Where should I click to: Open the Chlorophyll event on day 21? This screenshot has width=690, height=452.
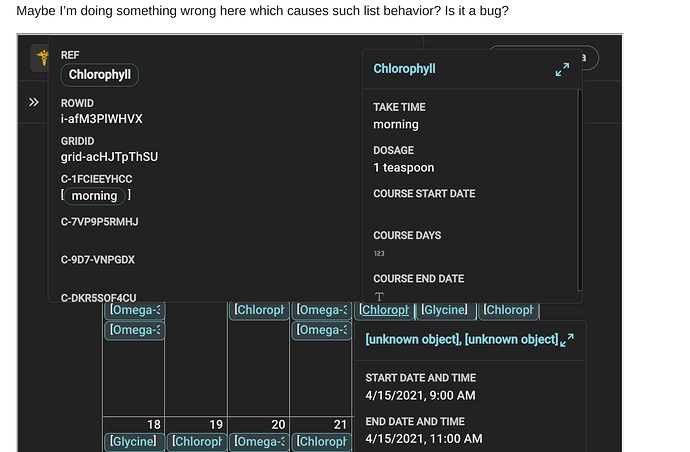(322, 441)
